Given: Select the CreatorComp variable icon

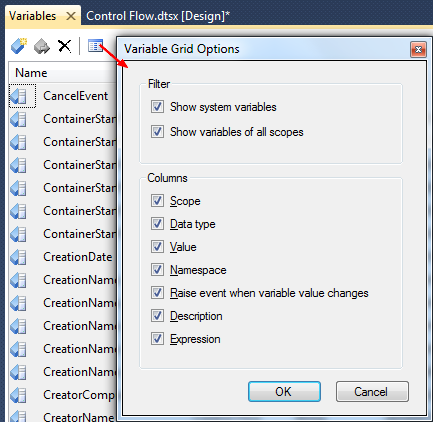Looking at the screenshot, I should coord(18,395).
